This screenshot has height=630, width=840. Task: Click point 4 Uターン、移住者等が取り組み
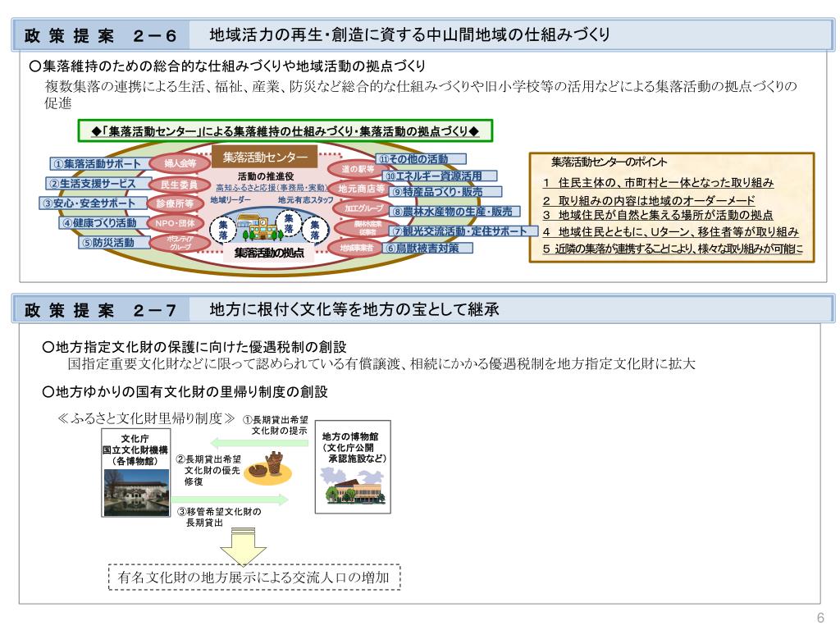[670, 232]
